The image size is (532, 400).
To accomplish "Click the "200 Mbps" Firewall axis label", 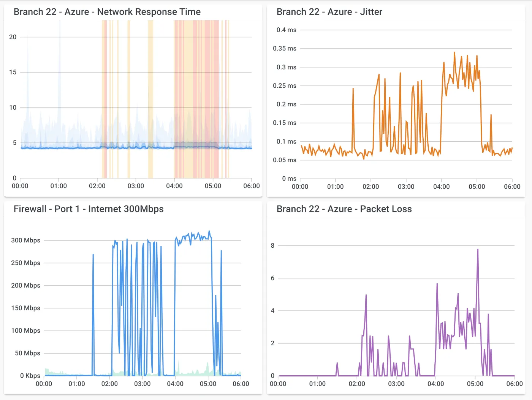I will [26, 286].
